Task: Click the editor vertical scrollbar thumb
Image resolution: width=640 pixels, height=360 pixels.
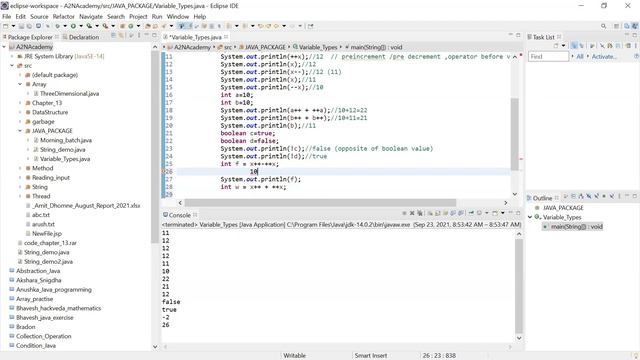Action: (x=515, y=134)
